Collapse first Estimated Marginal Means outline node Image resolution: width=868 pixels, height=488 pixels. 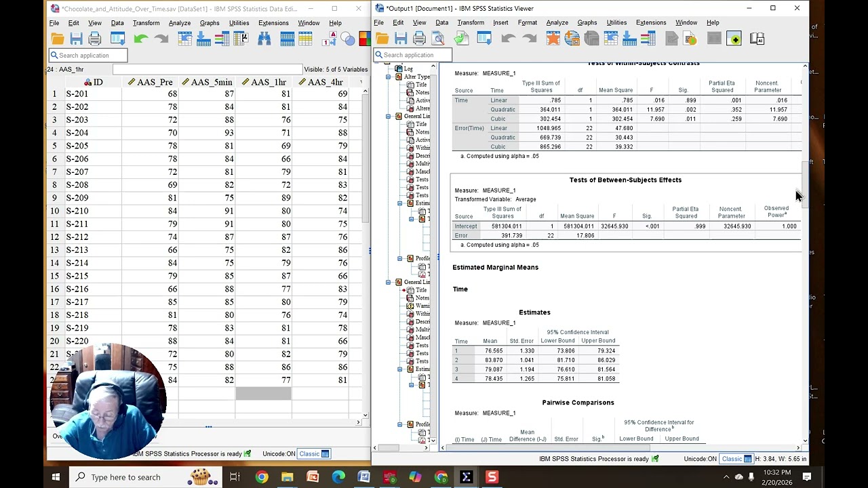[399, 203]
